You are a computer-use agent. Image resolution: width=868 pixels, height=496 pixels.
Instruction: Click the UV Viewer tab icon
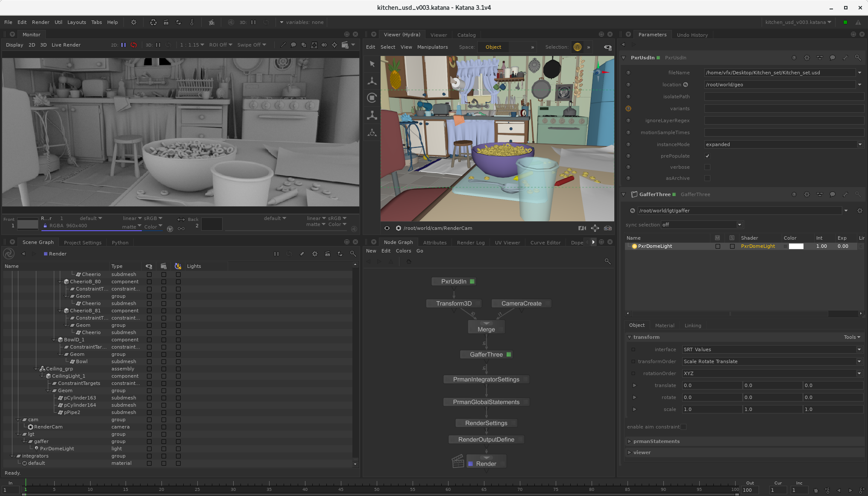tap(508, 242)
